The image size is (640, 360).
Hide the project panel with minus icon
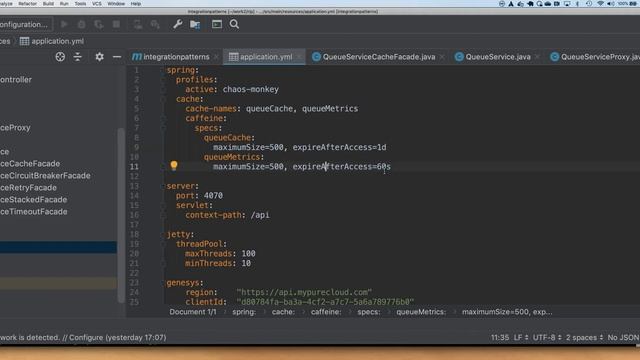pyautogui.click(x=117, y=57)
